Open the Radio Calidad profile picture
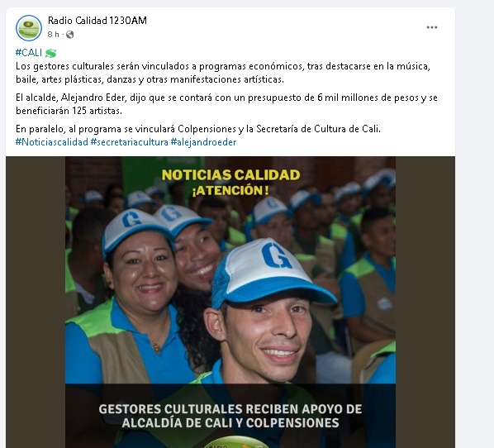 click(29, 28)
